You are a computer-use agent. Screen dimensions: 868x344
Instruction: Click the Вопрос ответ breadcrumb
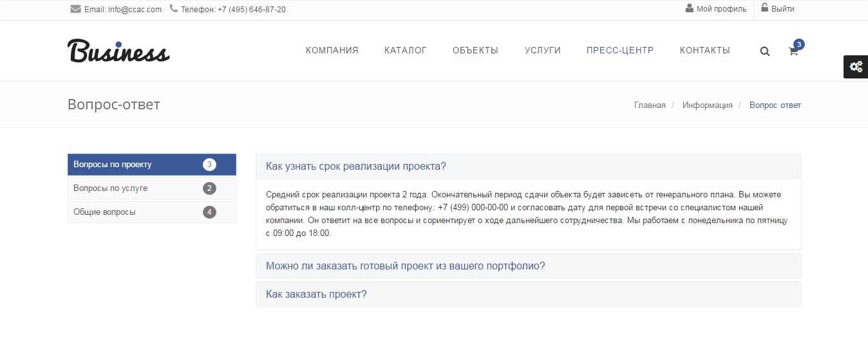point(775,105)
